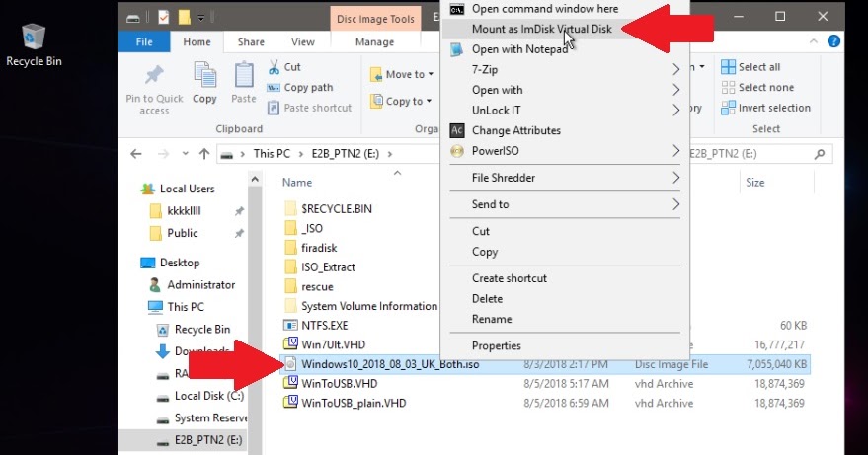
Task: Click the Disc Image Tools tab header
Action: click(x=375, y=19)
